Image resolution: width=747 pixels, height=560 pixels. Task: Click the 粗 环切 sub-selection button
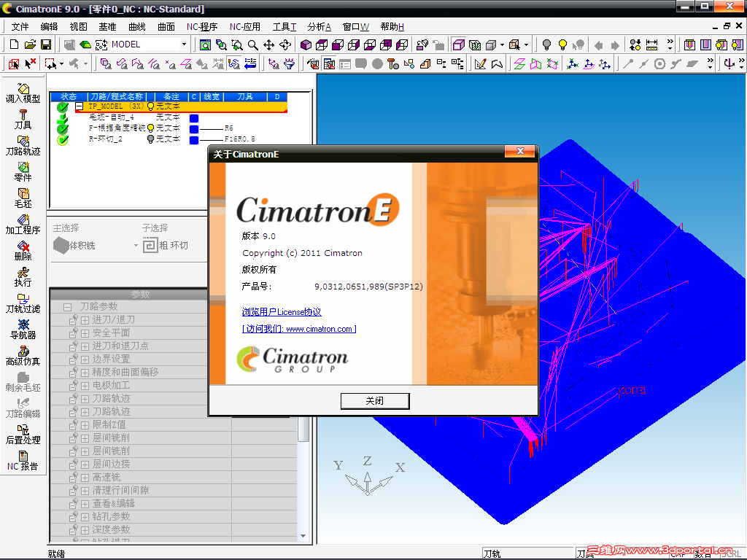(x=166, y=245)
